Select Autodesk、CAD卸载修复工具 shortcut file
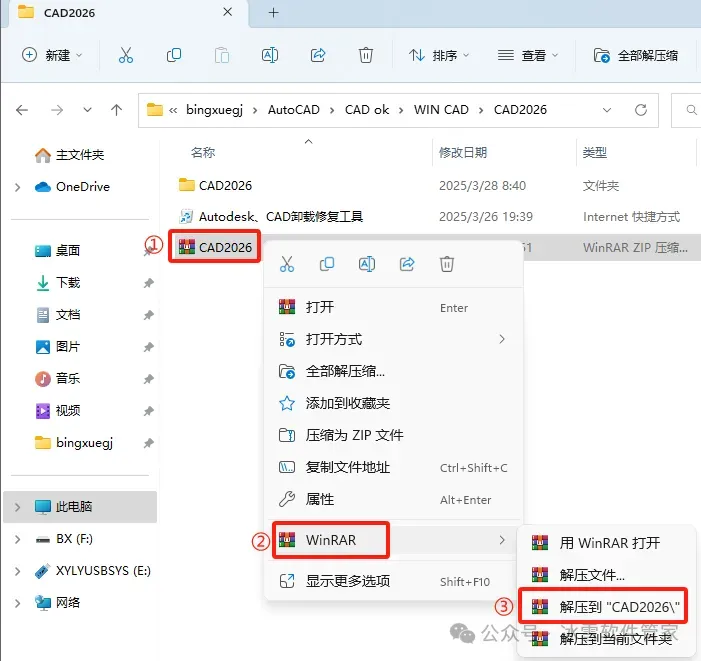The width and height of the screenshot is (701, 661). pyautogui.click(x=271, y=217)
